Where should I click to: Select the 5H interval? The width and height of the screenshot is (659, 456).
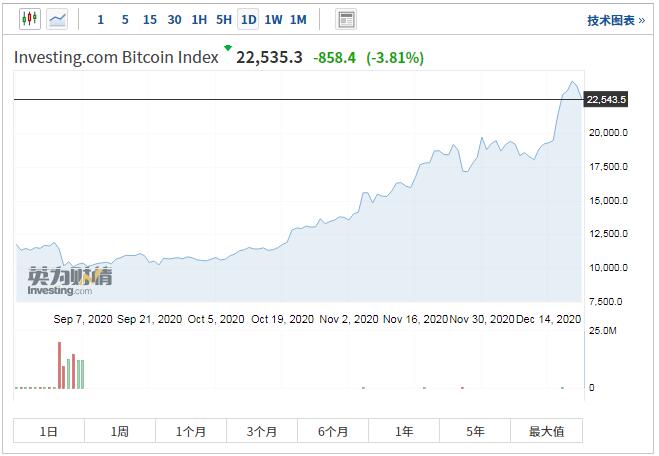coord(224,20)
